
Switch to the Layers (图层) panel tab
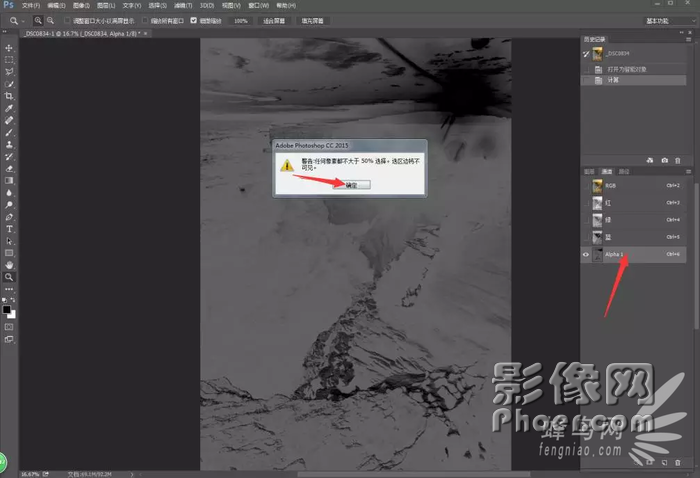coord(589,171)
